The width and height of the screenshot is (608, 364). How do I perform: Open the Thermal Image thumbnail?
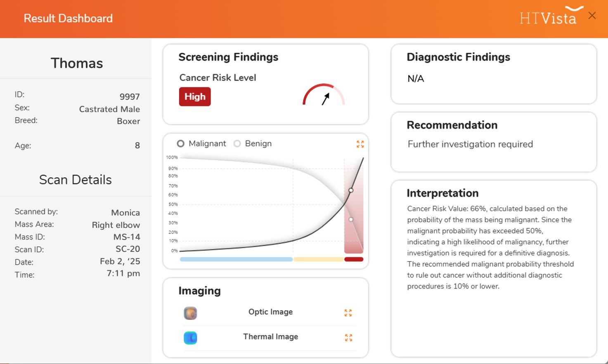click(190, 338)
